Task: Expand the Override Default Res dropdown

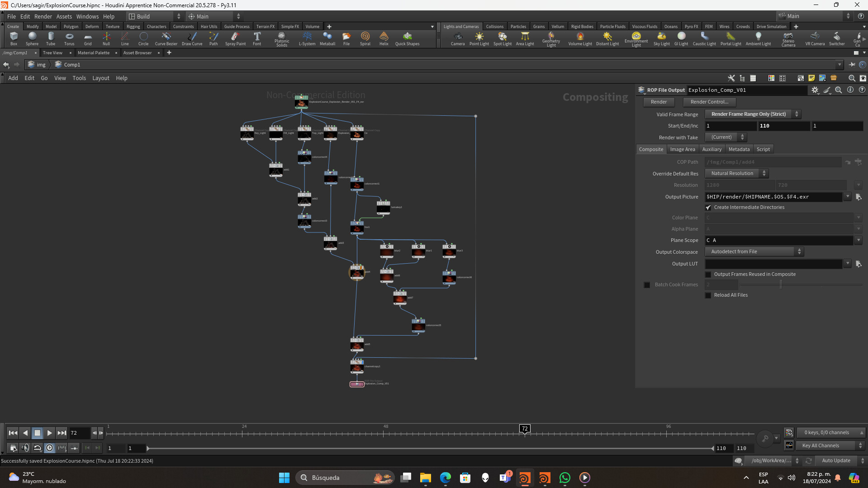Action: click(736, 174)
